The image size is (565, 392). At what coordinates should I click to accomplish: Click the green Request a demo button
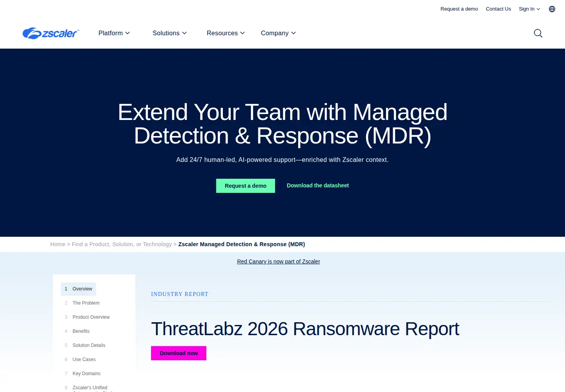coord(246,186)
